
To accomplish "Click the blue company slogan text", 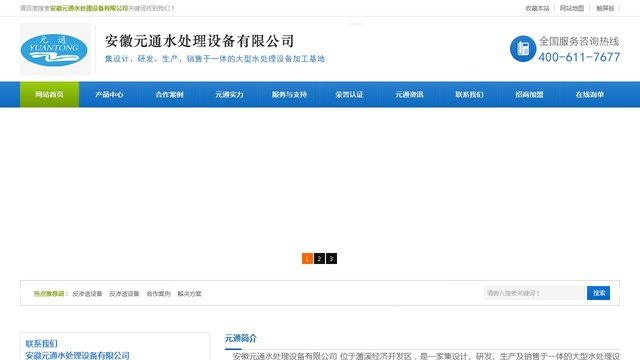I will pyautogui.click(x=215, y=59).
